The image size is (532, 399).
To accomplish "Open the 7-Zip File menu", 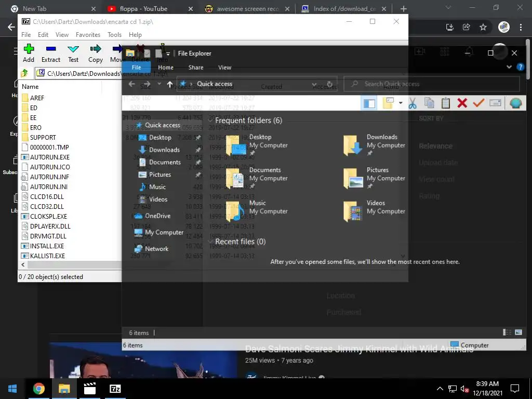I will pyautogui.click(x=26, y=35).
